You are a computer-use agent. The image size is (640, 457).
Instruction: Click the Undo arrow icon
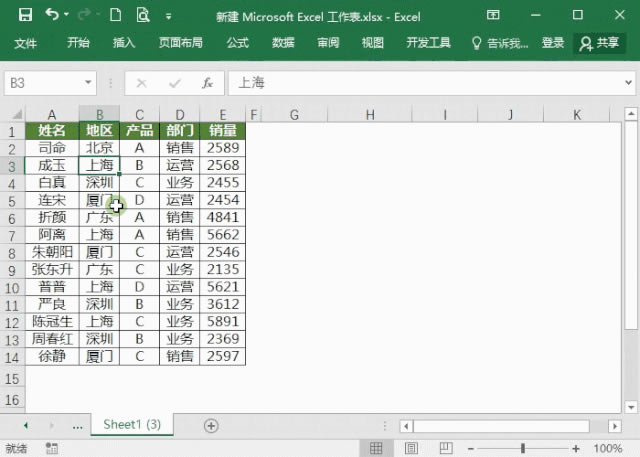[x=51, y=16]
